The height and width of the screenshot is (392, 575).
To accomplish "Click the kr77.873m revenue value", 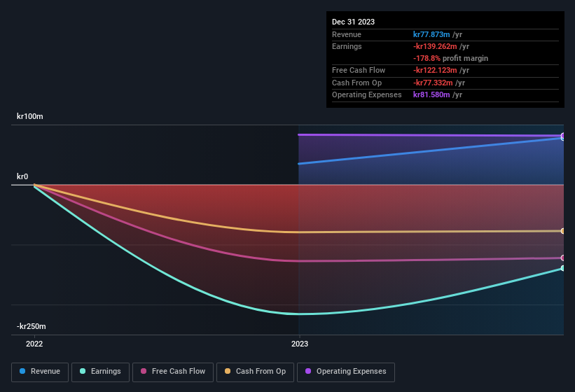I will point(431,34).
